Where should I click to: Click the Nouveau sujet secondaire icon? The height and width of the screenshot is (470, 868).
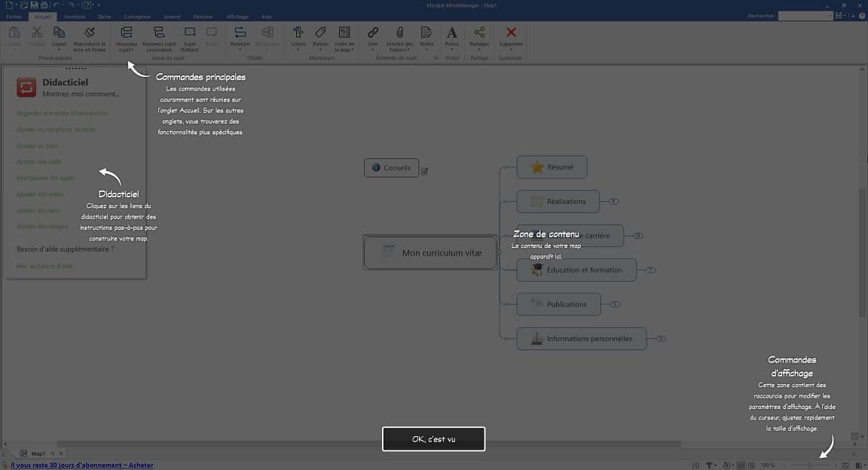159,32
